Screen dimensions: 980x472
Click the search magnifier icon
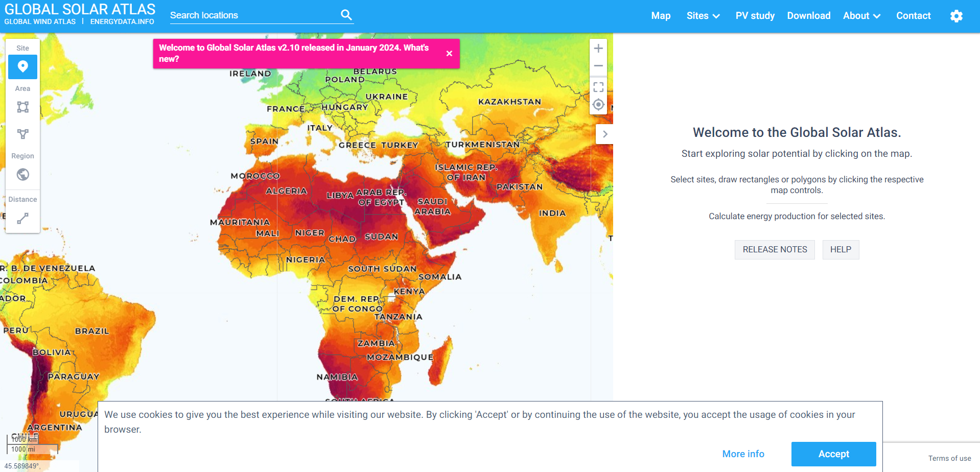coord(346,15)
